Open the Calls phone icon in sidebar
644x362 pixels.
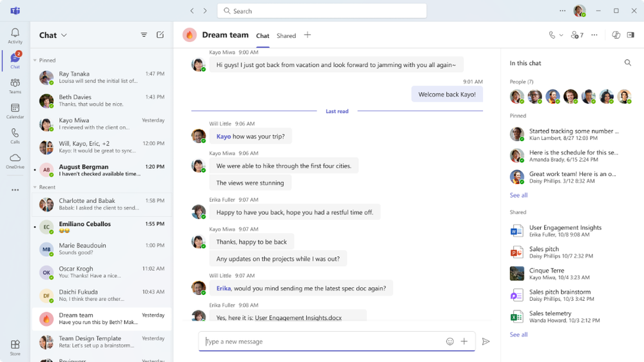pos(15,136)
